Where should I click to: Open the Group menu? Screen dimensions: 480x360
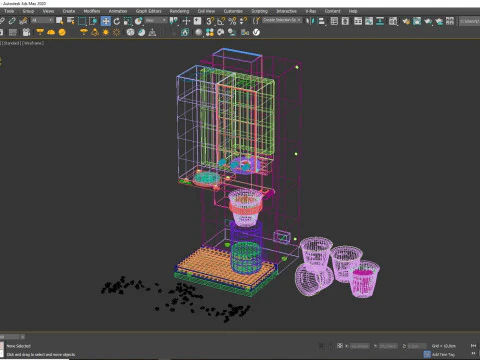tap(28, 11)
